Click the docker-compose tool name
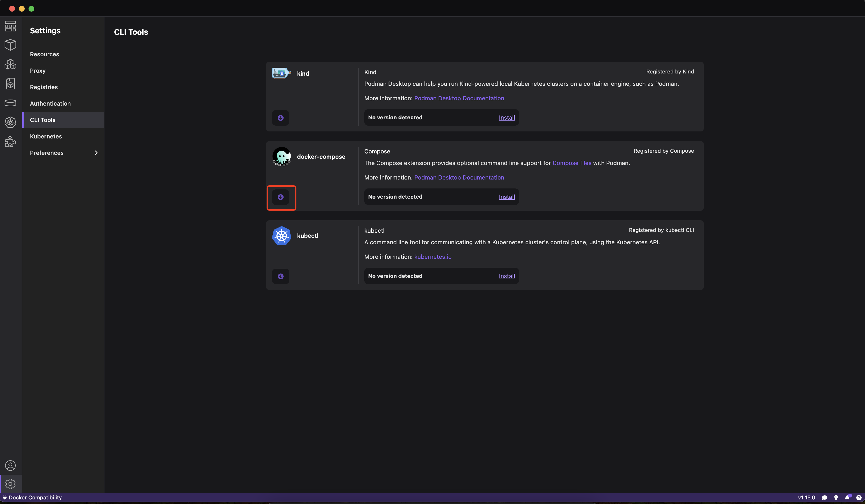Image resolution: width=865 pixels, height=504 pixels. point(321,157)
